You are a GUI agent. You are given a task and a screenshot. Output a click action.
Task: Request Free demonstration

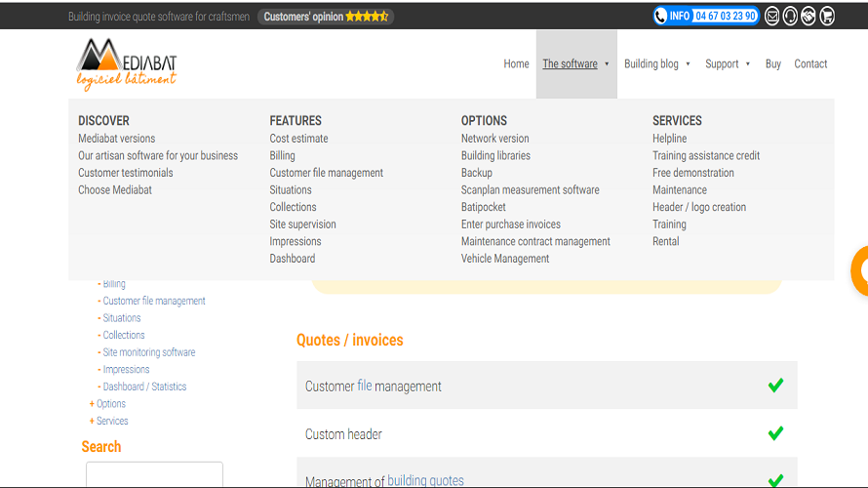693,173
